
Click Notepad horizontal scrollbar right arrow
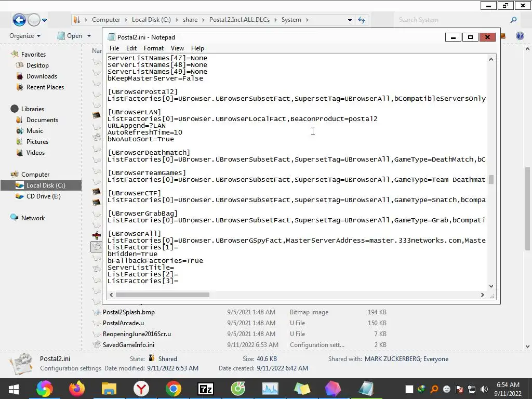point(482,295)
